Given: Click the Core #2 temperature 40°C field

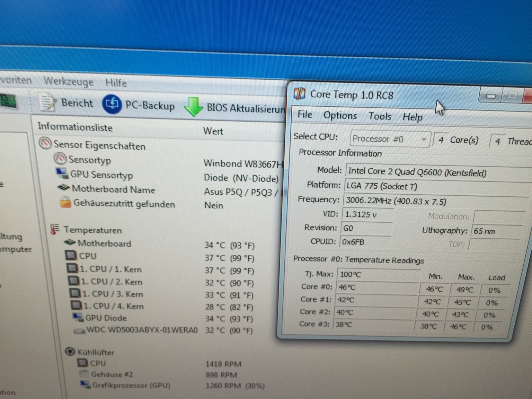Looking at the screenshot, I should point(374,312).
